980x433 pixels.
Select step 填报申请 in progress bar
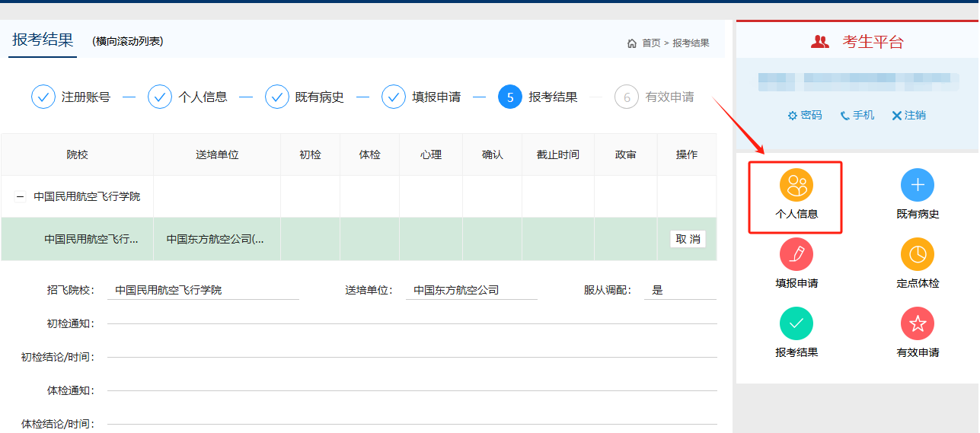(x=394, y=97)
